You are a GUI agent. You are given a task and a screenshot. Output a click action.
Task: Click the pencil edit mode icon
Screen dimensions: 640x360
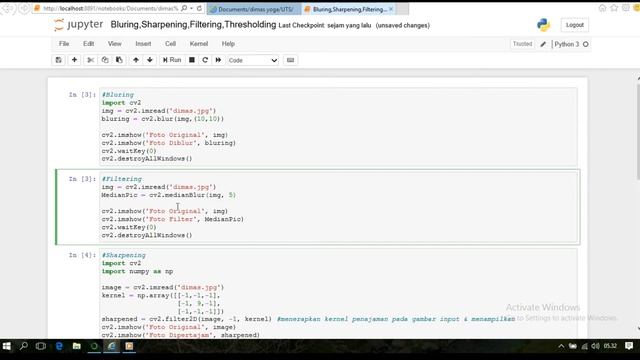tap(543, 44)
